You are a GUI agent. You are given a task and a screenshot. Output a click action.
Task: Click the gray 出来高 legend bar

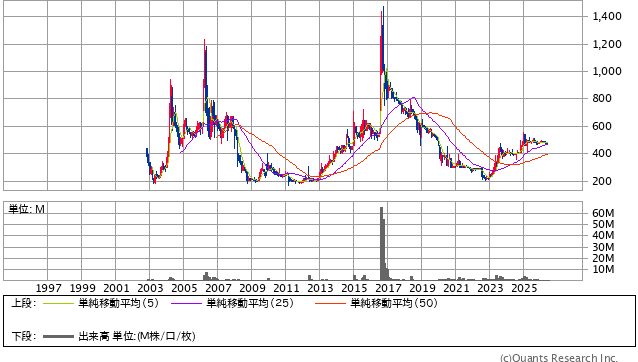point(58,336)
